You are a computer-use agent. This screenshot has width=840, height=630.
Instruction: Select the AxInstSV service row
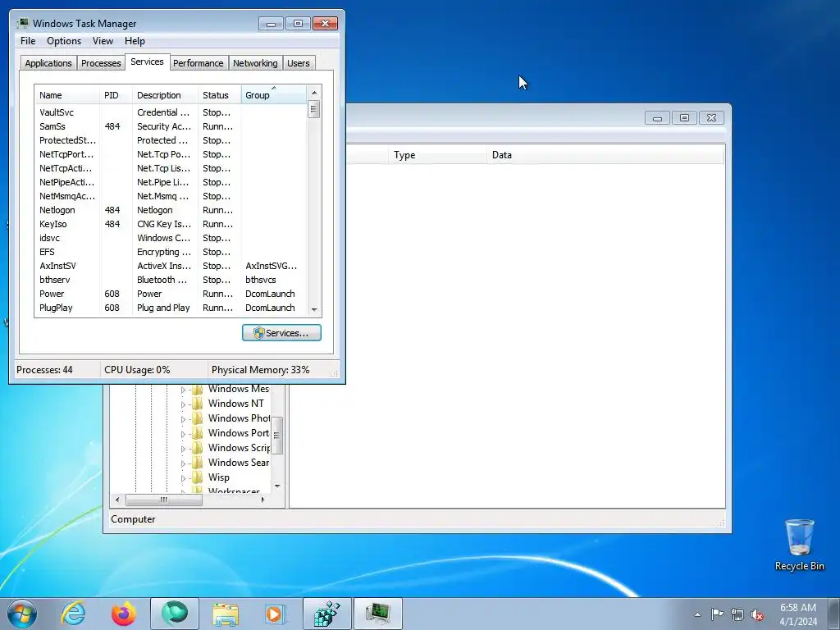click(171, 266)
